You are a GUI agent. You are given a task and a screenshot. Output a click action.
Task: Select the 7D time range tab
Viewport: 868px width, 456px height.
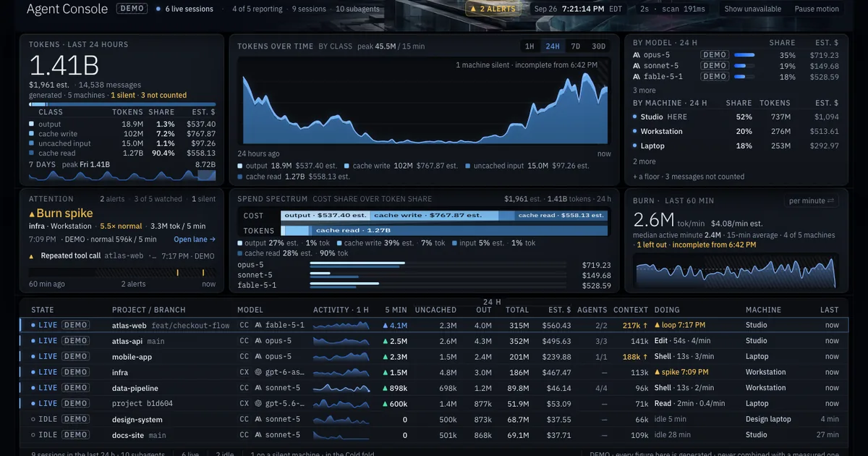tap(576, 46)
